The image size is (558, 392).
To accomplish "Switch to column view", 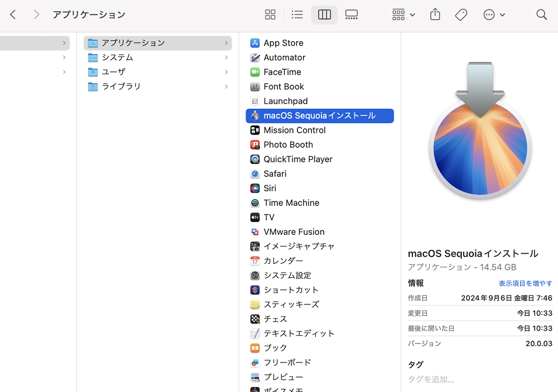I will (x=324, y=14).
